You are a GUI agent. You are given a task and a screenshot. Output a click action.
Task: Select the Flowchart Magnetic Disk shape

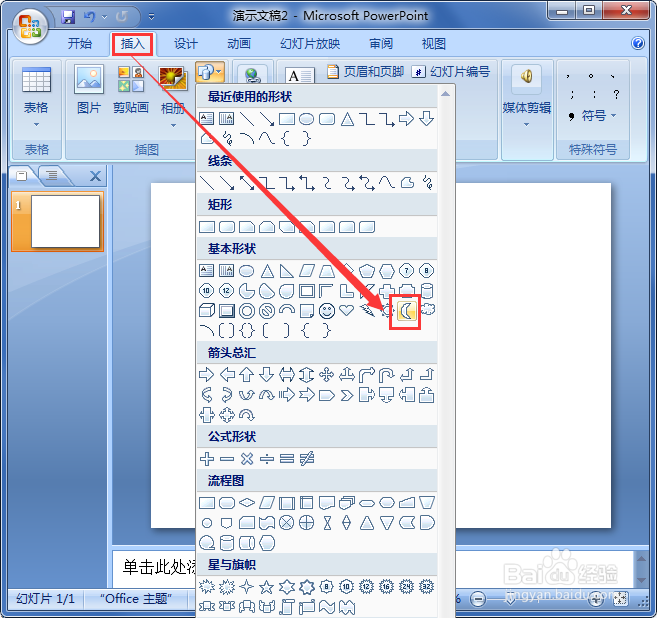tap(227, 543)
